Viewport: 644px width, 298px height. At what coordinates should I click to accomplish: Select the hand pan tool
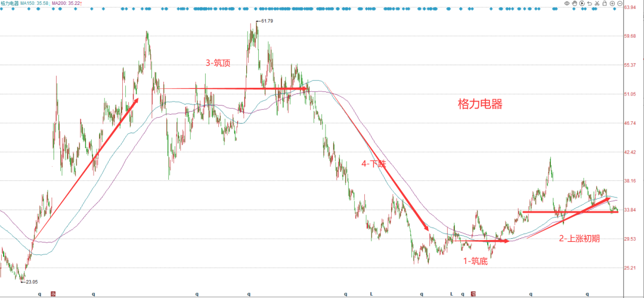pos(575,4)
